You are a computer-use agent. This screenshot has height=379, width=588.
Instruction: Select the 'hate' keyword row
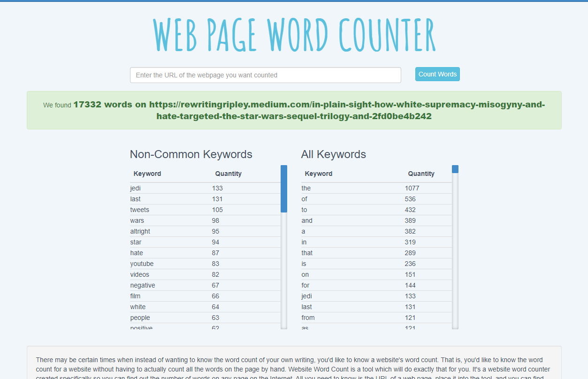[205, 253]
